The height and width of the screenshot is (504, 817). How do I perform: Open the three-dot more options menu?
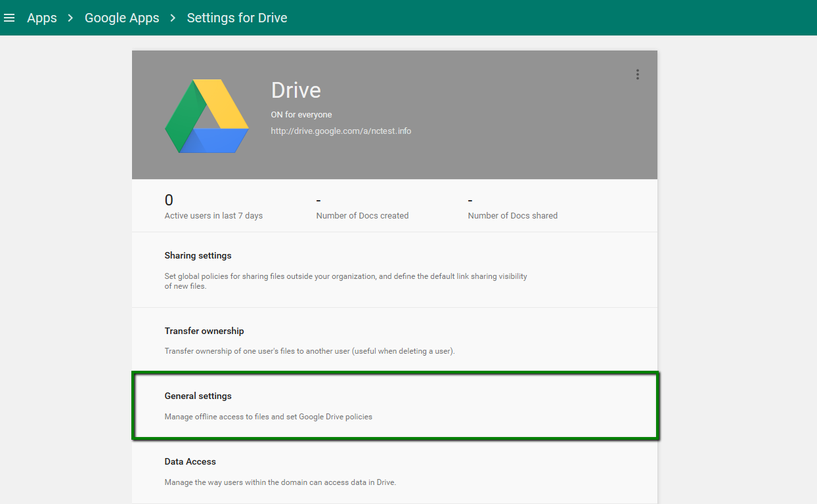point(637,74)
